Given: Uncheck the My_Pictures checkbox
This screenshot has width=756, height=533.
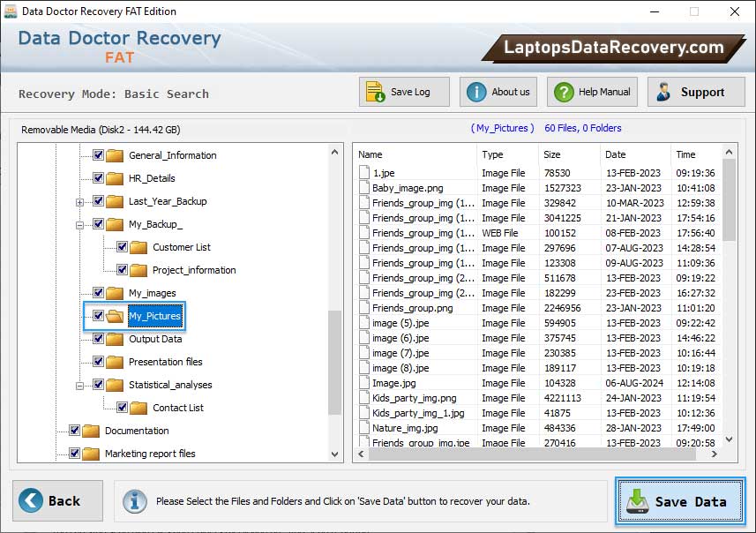Looking at the screenshot, I should pos(98,315).
